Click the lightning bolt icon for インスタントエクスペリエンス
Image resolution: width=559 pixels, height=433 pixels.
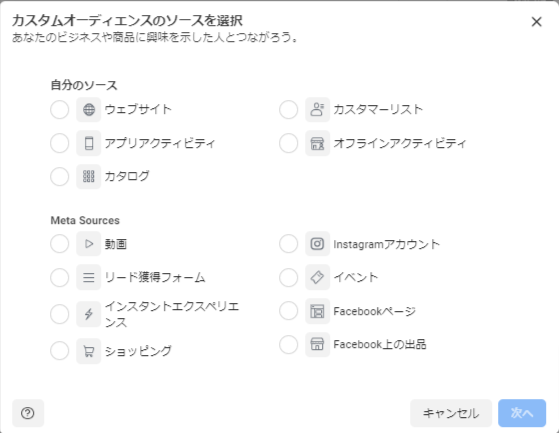click(88, 314)
